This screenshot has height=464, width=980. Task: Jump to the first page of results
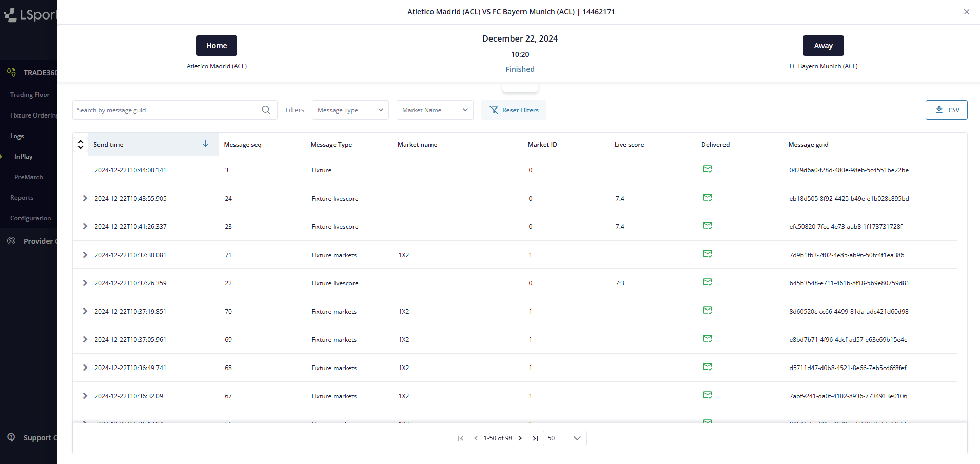pyautogui.click(x=460, y=438)
